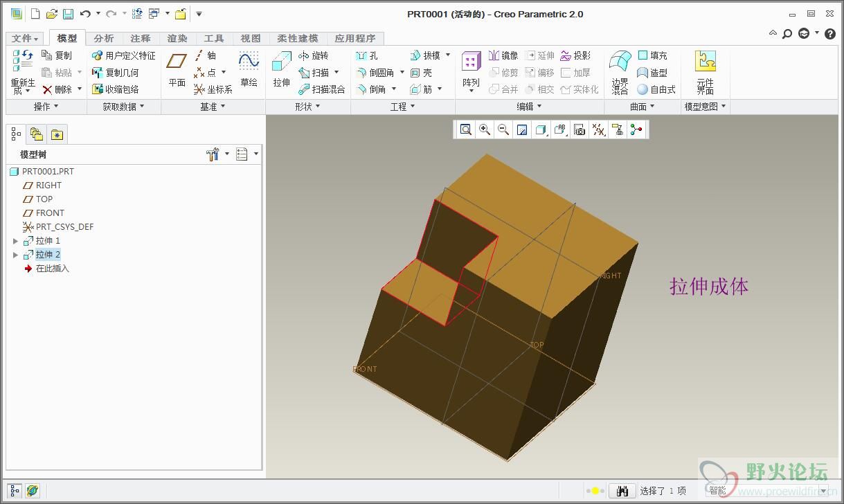The height and width of the screenshot is (504, 844).
Task: Collapse the ribbon with the up chevron
Action: 773,33
